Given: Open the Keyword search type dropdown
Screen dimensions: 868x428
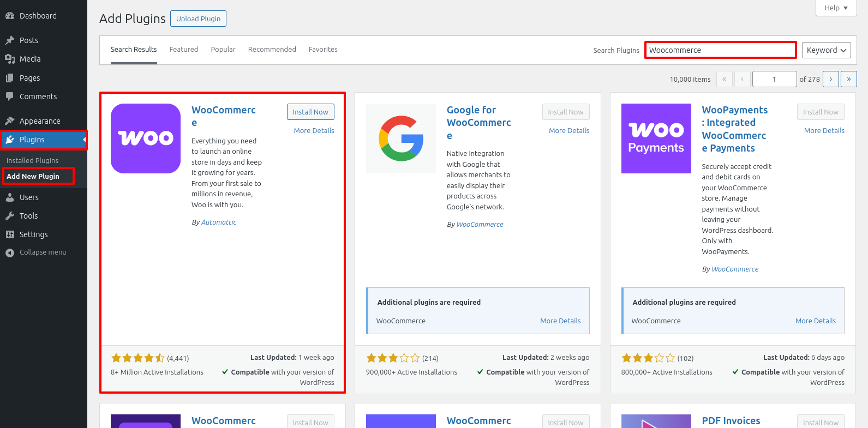Looking at the screenshot, I should 826,50.
